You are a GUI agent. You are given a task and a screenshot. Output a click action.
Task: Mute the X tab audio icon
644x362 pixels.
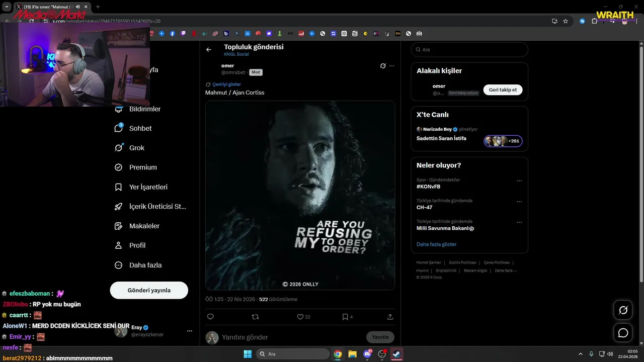(78, 7)
